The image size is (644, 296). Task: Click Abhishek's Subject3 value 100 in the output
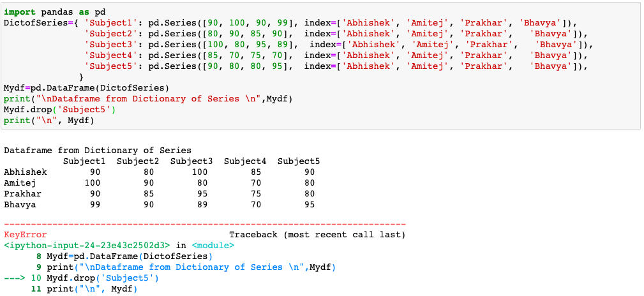coord(200,172)
